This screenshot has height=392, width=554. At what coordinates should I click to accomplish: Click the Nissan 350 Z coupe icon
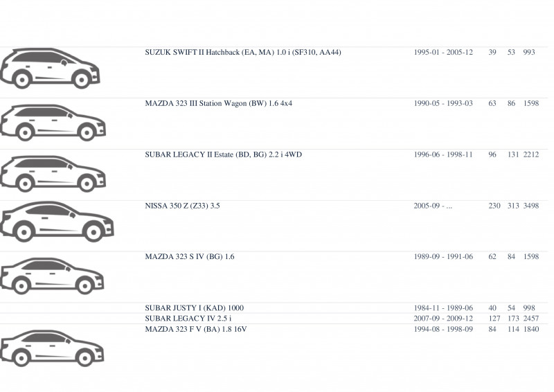[x=57, y=222]
